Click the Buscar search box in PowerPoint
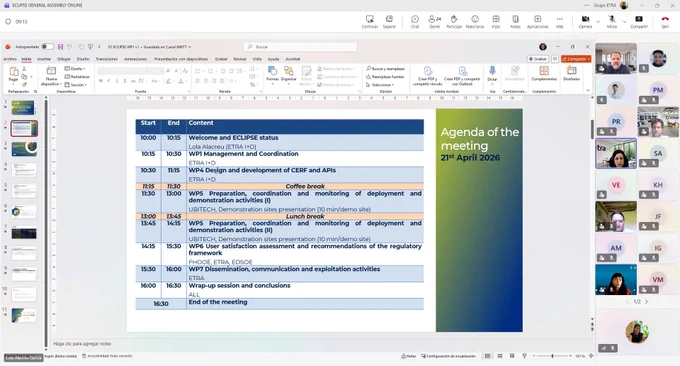The image size is (680, 366). click(x=301, y=47)
